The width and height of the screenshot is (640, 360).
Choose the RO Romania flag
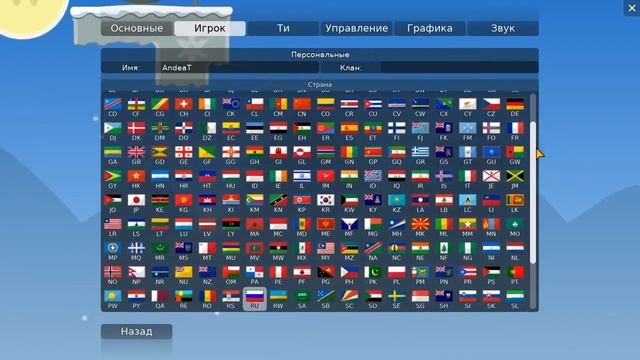point(207,296)
